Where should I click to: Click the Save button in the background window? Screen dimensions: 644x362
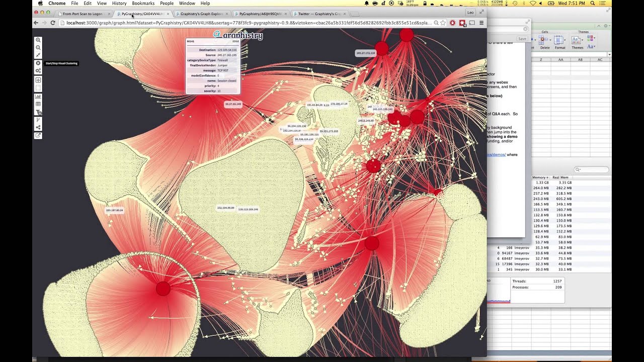522,39
